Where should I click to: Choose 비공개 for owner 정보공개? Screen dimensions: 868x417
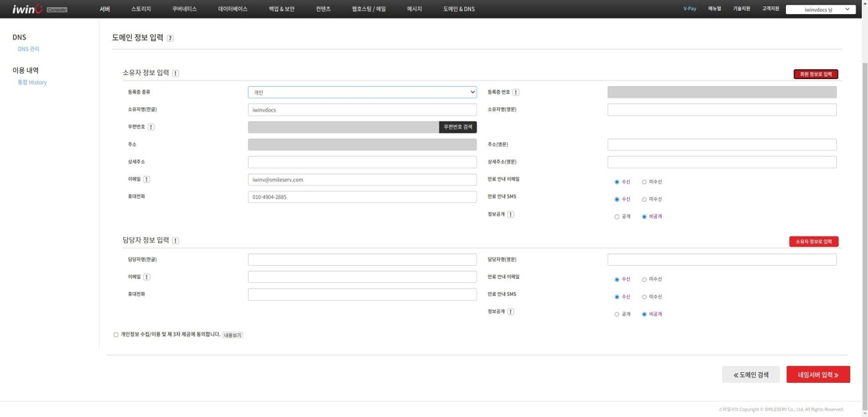coord(644,217)
